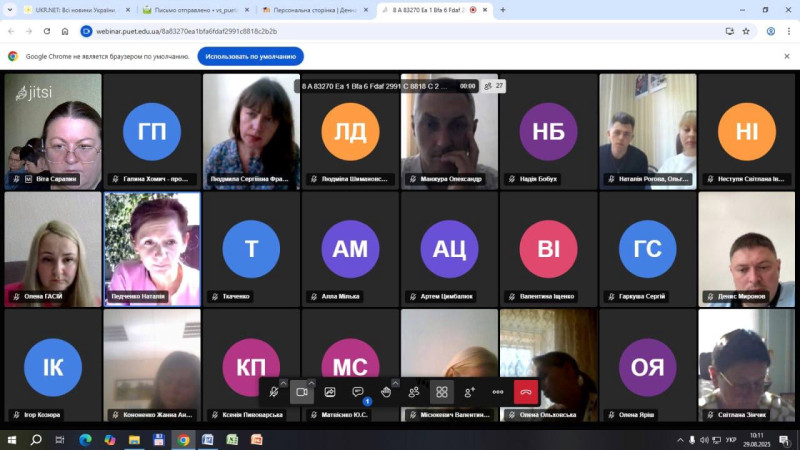The image size is (800, 450).
Task: Toggle the camera on or off
Action: [x=302, y=392]
